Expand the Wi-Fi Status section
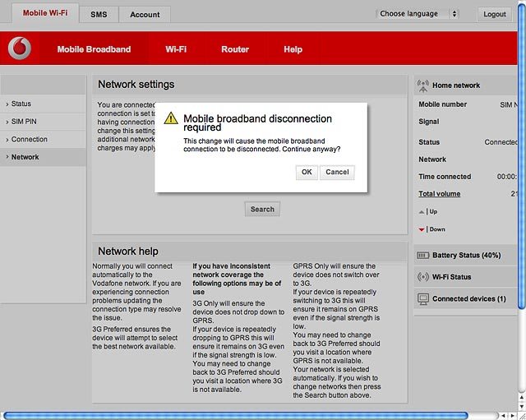 tap(466, 277)
